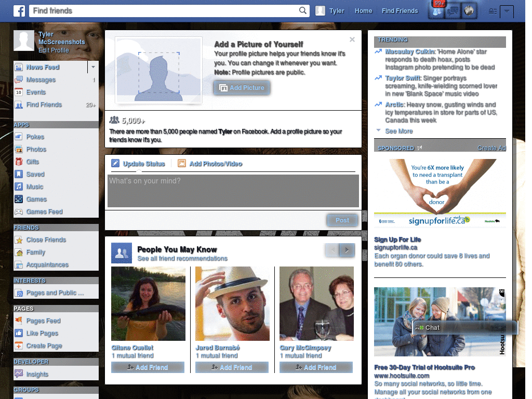Show previous People You May Know
This screenshot has width=532, height=399.
[x=332, y=250]
